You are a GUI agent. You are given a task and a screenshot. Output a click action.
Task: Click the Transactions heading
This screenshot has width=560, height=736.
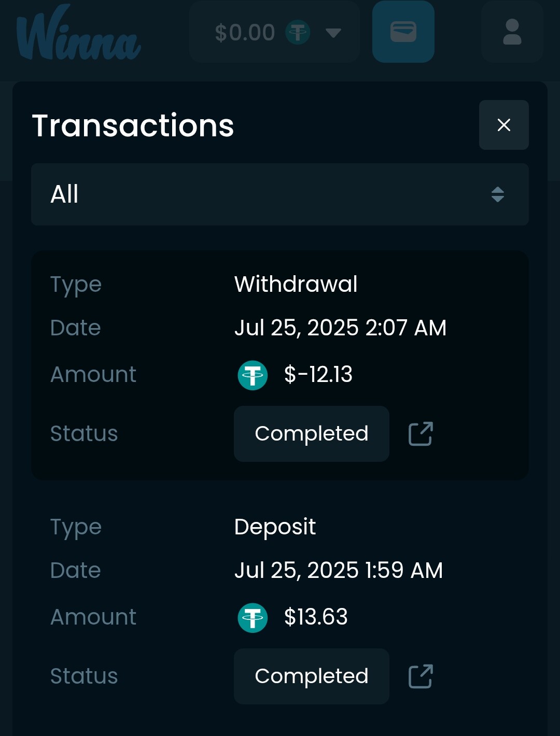(x=133, y=125)
